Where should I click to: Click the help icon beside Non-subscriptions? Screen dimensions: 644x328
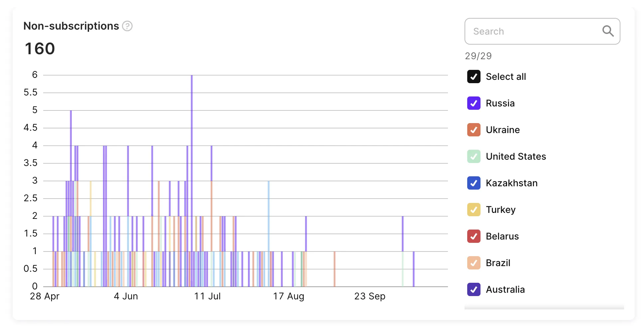tap(127, 26)
